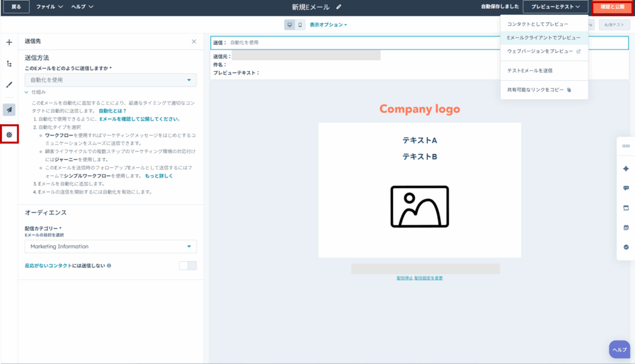This screenshot has width=635, height=364.
Task: Open the 自動化を使用 send method dropdown
Action: [110, 80]
